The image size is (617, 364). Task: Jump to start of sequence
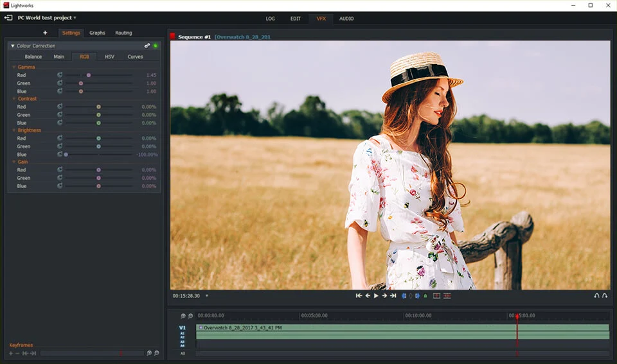click(359, 296)
